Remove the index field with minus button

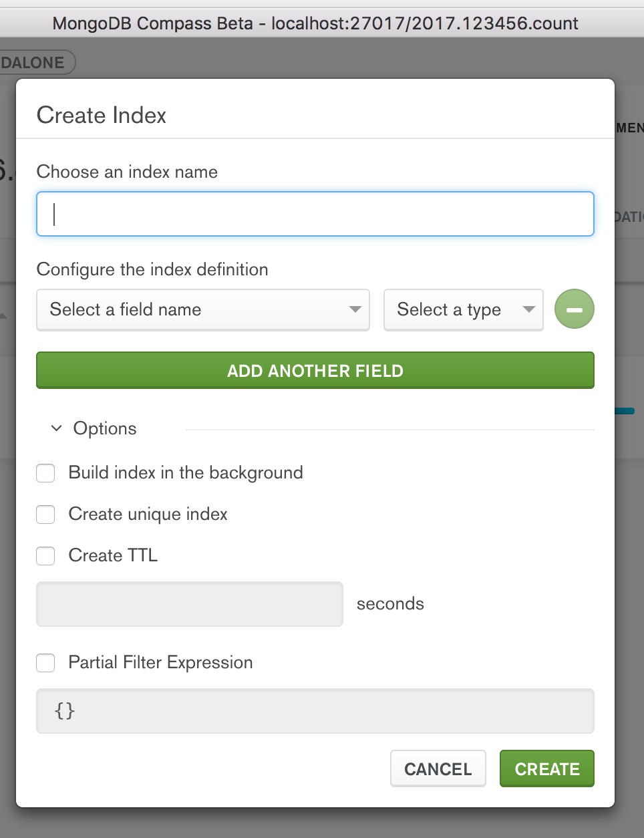tap(574, 309)
